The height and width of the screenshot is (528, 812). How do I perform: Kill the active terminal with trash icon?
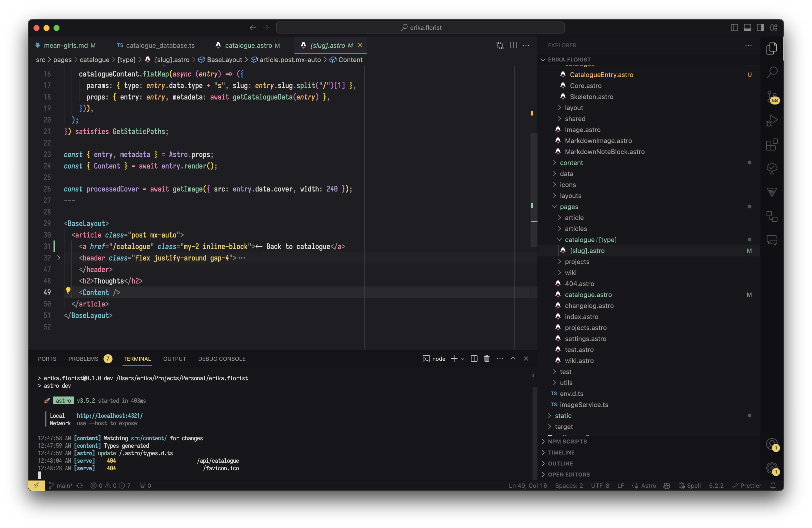[486, 358]
